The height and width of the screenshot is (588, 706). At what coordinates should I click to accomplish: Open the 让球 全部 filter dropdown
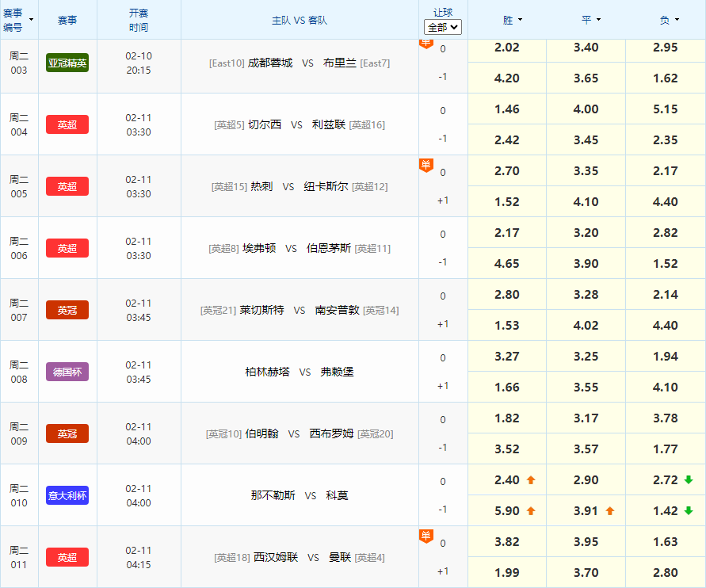443,27
